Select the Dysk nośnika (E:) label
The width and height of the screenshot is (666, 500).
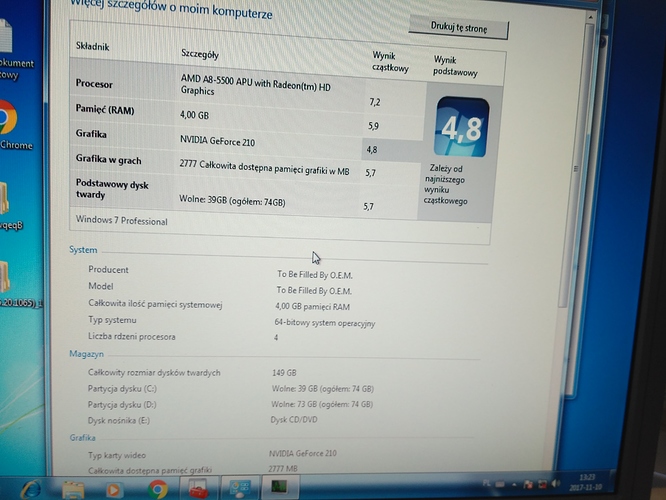(x=119, y=421)
